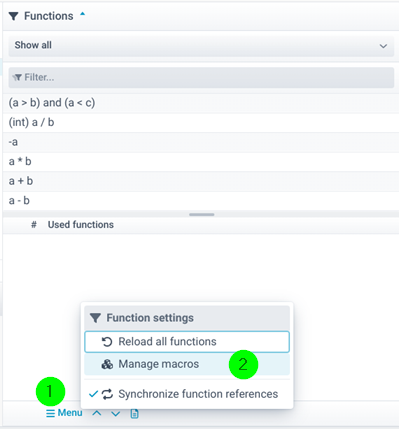Image resolution: width=399 pixels, height=429 pixels.
Task: Move function up with the up chevron icon
Action: click(x=97, y=413)
